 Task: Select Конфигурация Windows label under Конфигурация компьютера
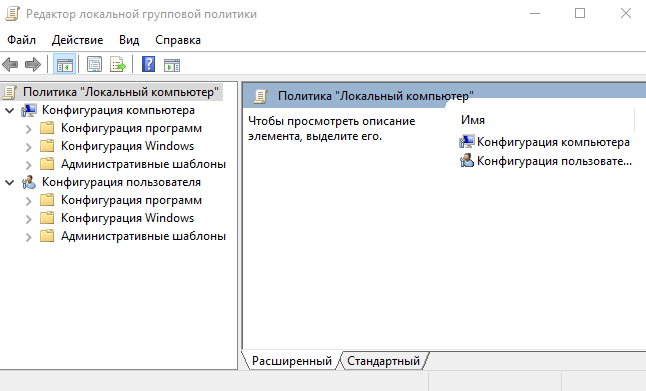[127, 146]
